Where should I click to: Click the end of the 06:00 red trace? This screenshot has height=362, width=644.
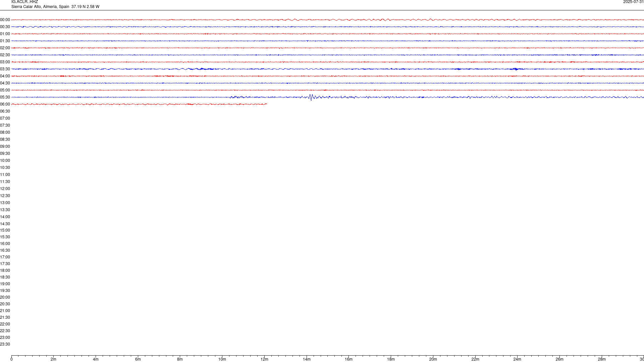click(x=266, y=104)
